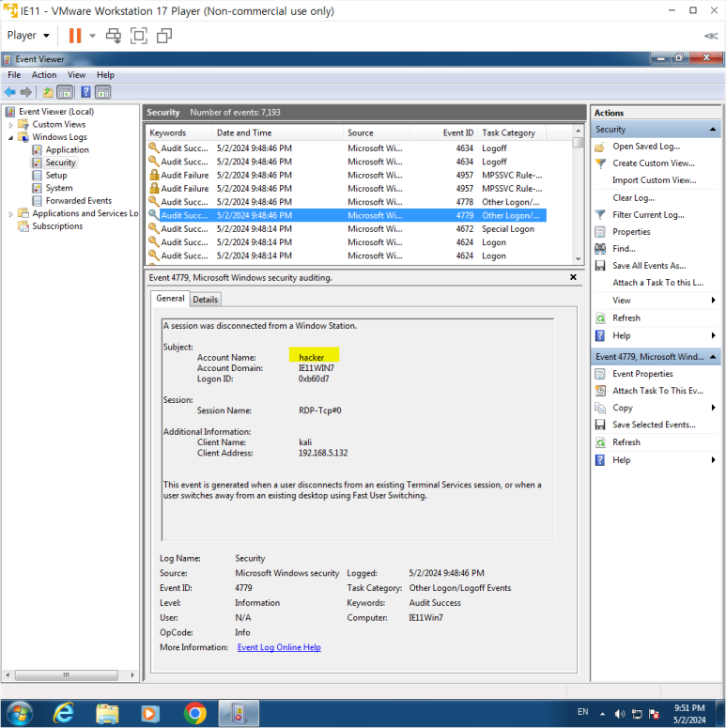Open Action Center flag tray icon
726x728 pixels.
(654, 714)
